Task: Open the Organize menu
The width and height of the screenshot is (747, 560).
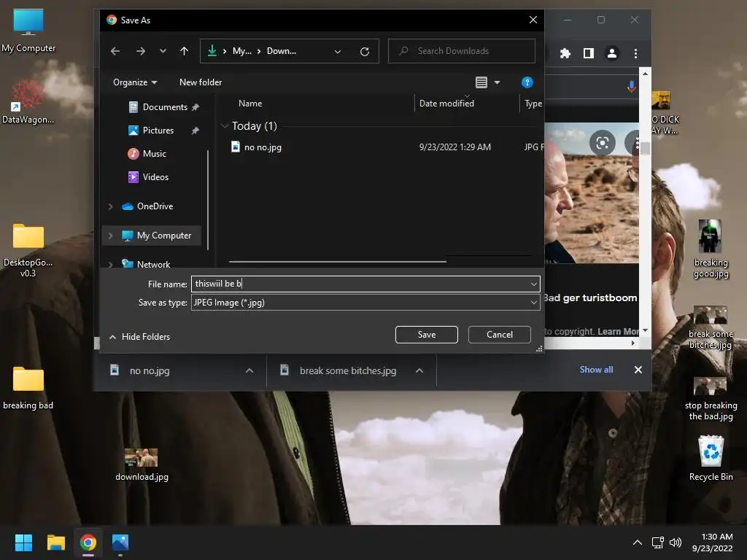Action: pyautogui.click(x=135, y=82)
